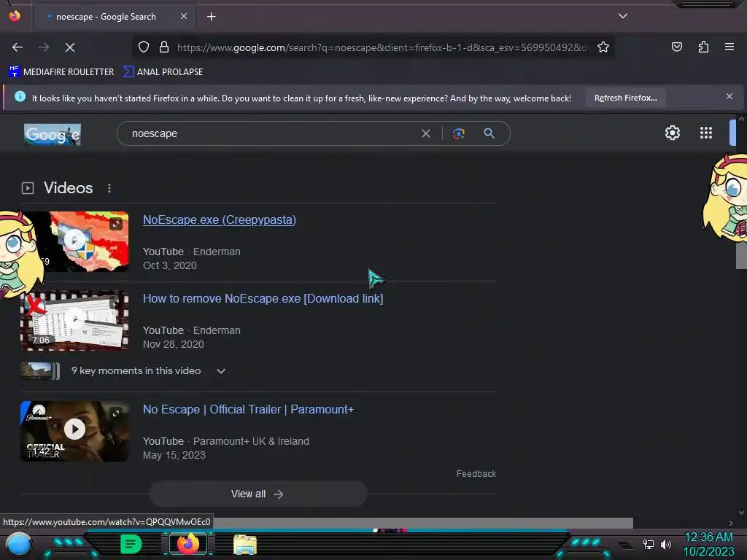Open the Firefox hamburger menu
747x560 pixels.
coord(729,47)
